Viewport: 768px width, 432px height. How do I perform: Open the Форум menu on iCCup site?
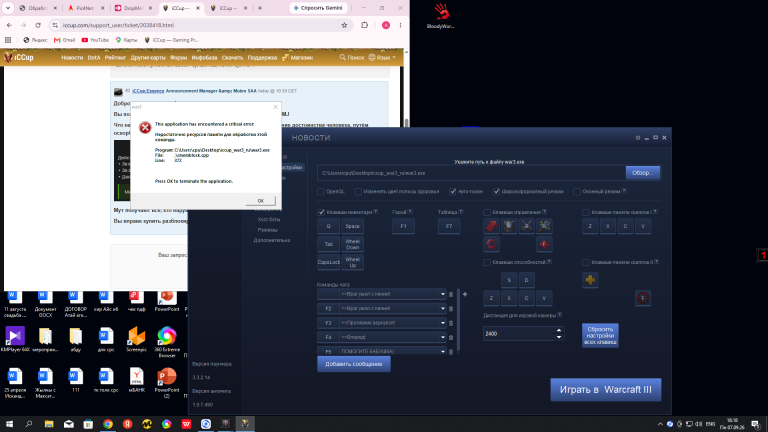(178, 57)
